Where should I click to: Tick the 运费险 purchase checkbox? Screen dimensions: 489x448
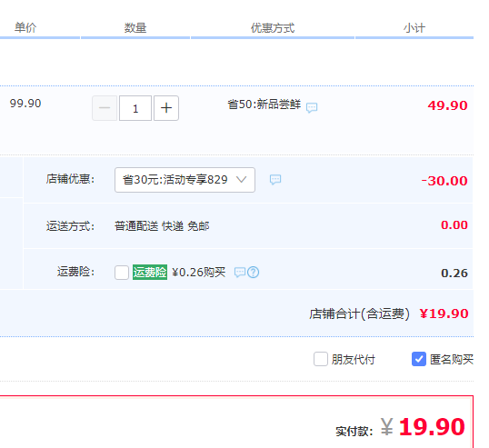point(122,273)
